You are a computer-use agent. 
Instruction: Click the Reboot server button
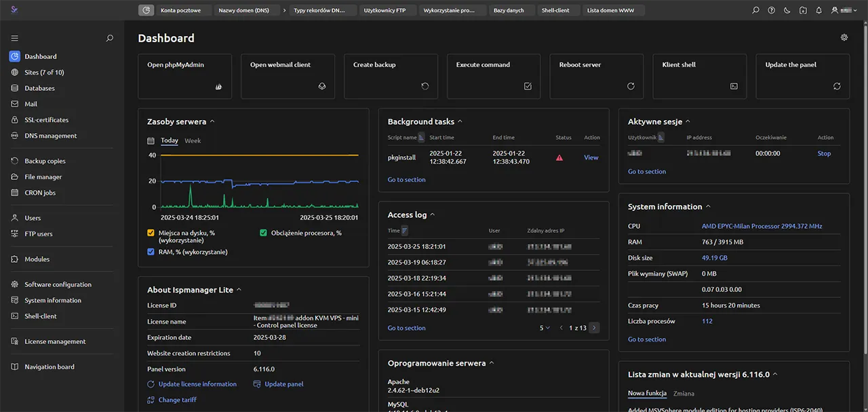596,77
